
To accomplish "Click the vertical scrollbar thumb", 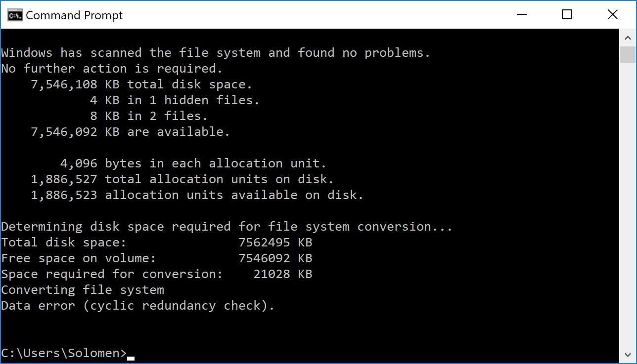I will (628, 55).
